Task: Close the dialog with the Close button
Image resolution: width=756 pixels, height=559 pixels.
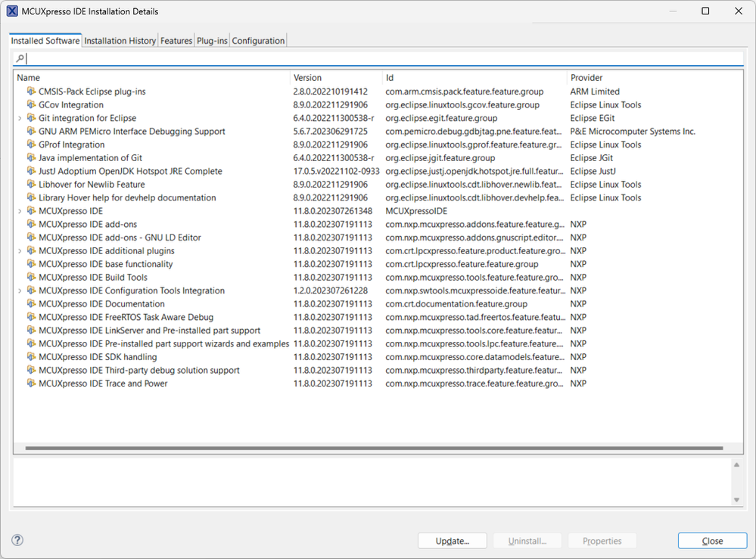Action: click(x=712, y=541)
